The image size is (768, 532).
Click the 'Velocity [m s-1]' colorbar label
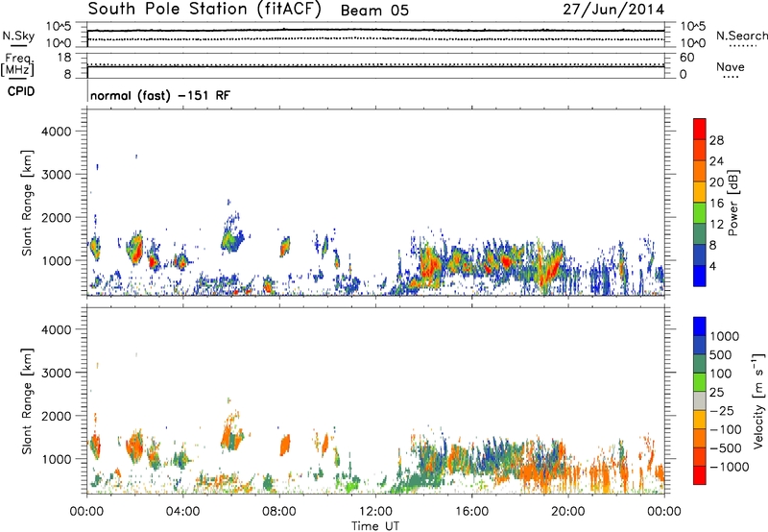tap(758, 400)
